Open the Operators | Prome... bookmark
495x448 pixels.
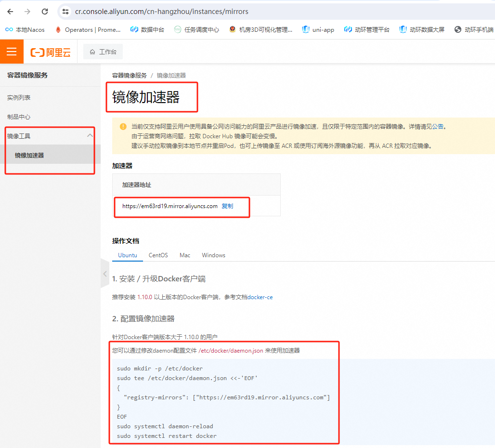[x=88, y=30]
